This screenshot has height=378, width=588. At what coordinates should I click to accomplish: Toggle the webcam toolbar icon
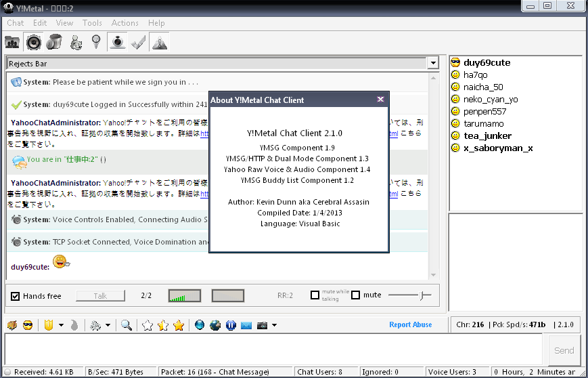[117, 42]
